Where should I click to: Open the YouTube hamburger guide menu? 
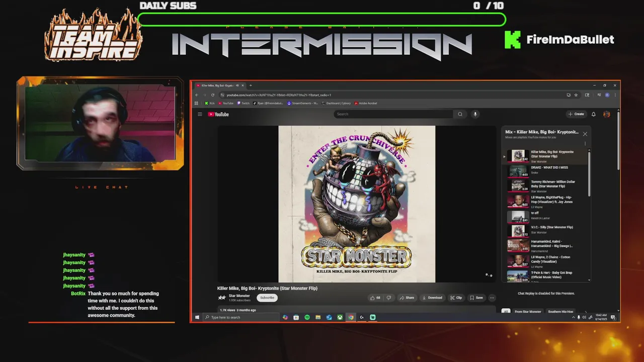click(200, 114)
